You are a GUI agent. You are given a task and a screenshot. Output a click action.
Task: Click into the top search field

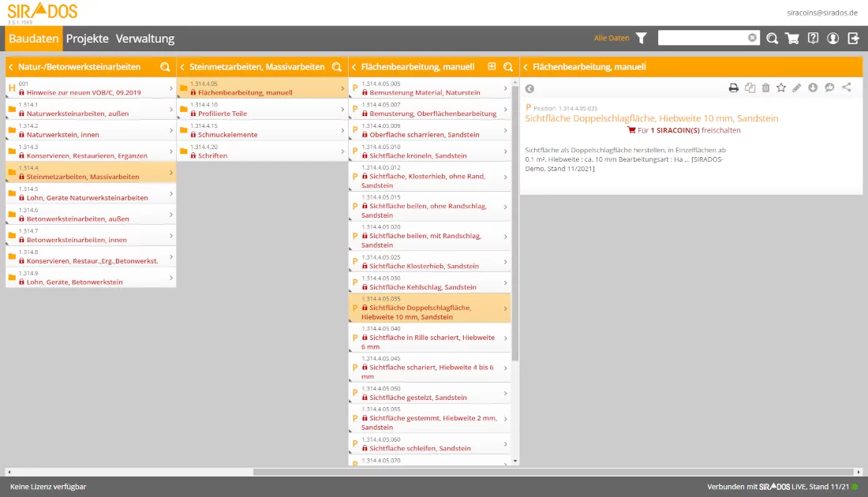702,38
